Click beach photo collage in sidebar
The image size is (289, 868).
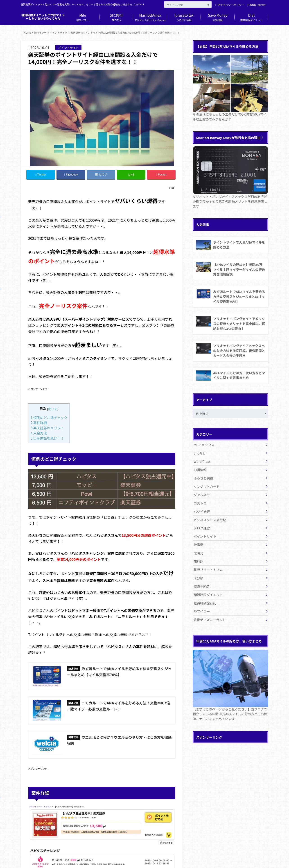point(230,83)
